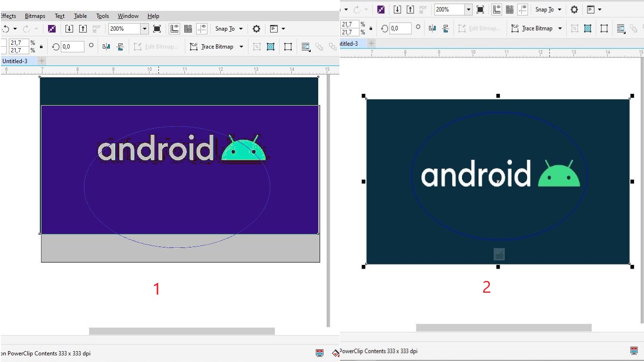Toggle the document rulers
This screenshot has width=644, height=362.
pos(174,29)
